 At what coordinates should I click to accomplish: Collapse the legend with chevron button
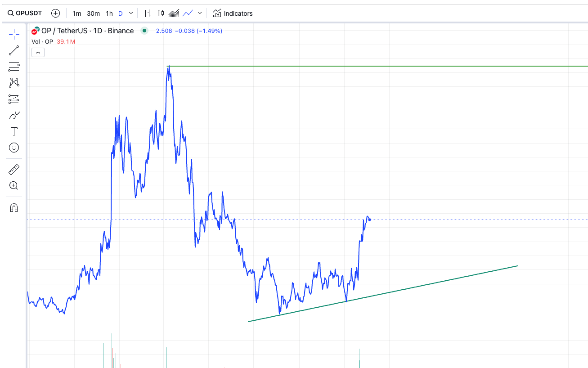38,53
